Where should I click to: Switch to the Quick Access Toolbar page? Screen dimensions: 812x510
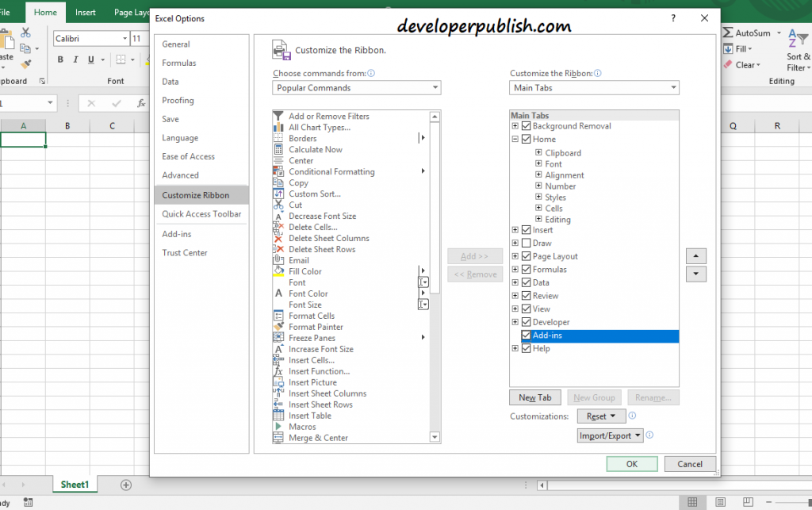tap(201, 213)
